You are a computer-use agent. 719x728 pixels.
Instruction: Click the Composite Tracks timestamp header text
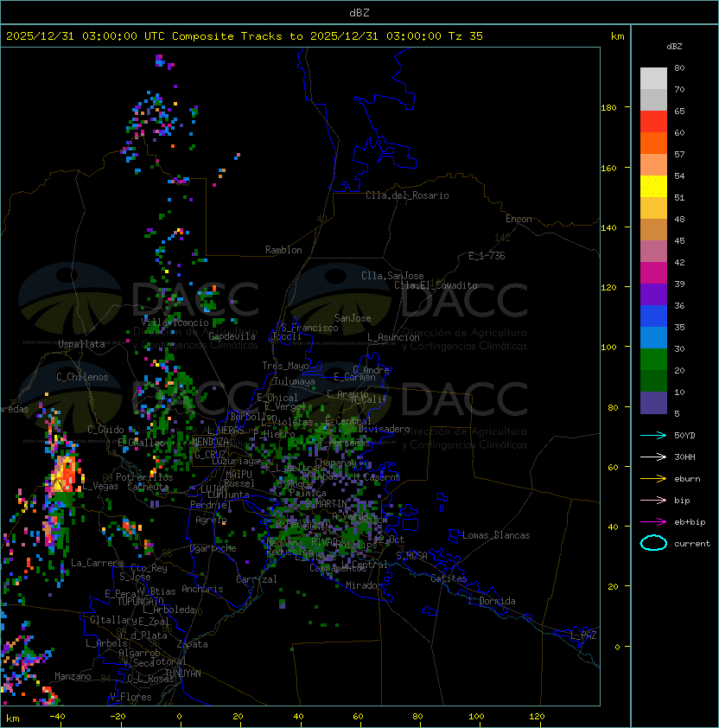tap(245, 36)
